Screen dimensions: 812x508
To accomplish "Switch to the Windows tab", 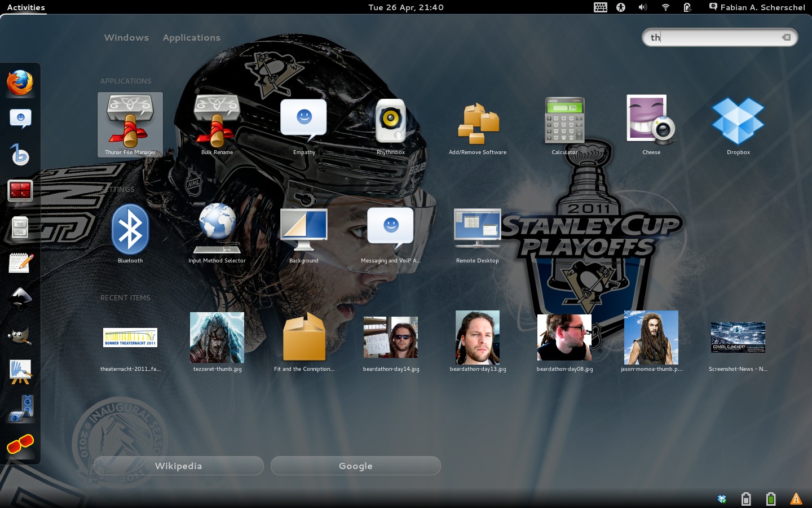I will coord(126,37).
